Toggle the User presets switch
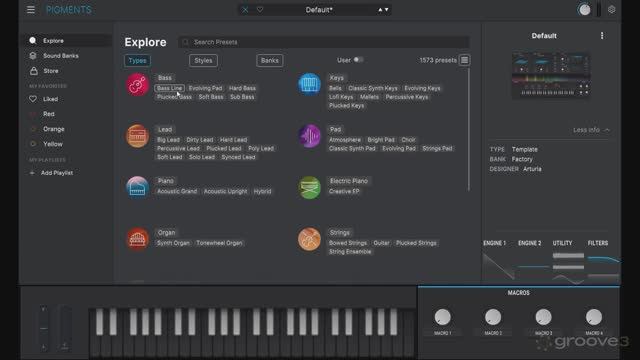 pyautogui.click(x=358, y=60)
